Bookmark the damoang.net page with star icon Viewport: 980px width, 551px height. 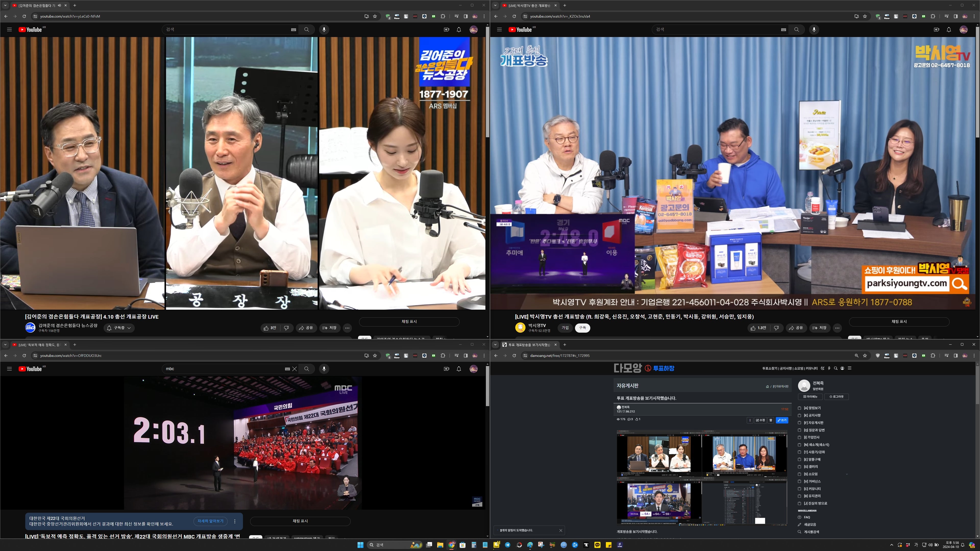click(865, 356)
